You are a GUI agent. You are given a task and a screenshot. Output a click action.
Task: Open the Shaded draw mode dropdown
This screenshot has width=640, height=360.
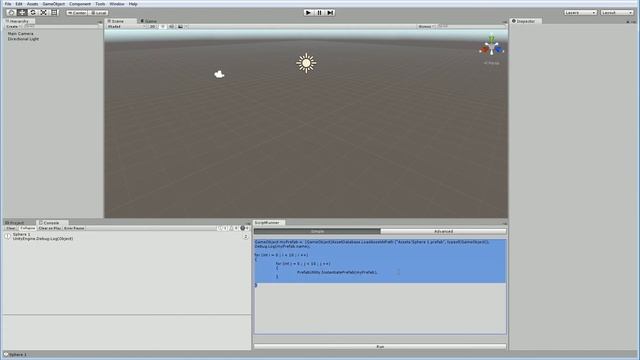(x=126, y=26)
